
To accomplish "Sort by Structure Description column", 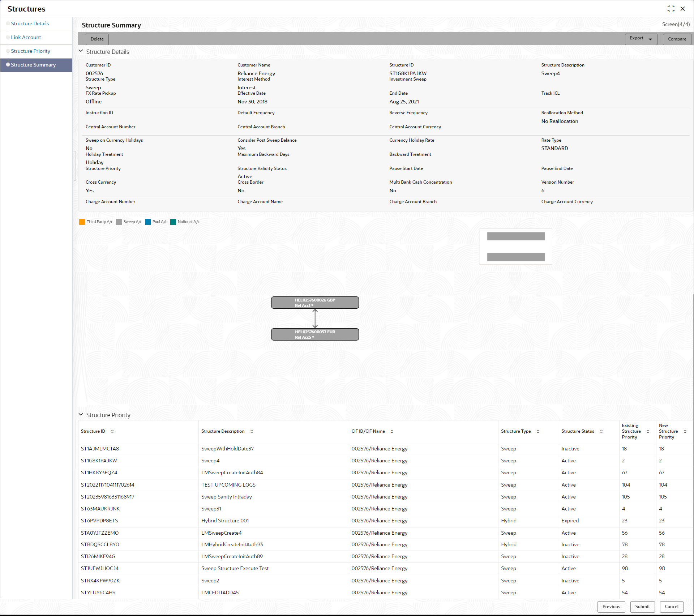I will tap(252, 431).
